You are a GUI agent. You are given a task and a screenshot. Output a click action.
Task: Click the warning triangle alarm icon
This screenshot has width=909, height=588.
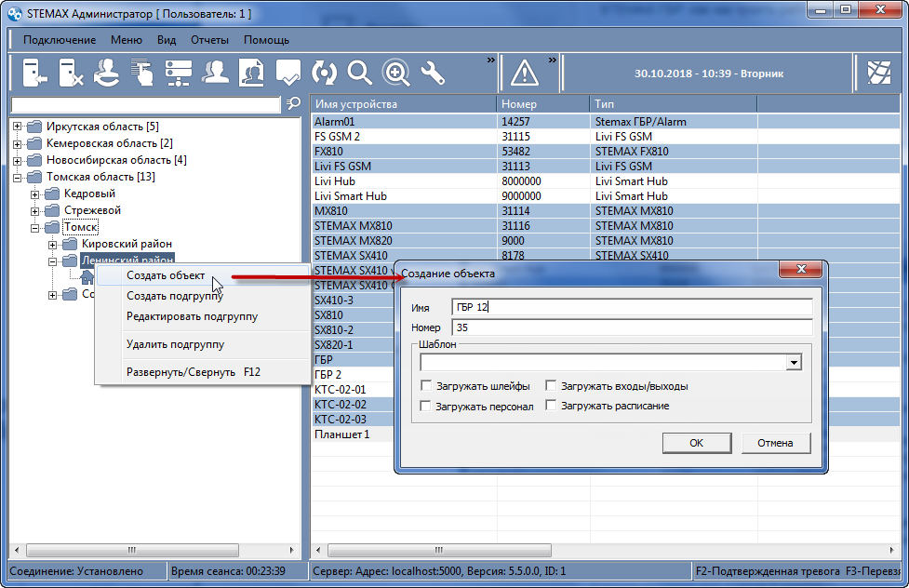point(525,73)
